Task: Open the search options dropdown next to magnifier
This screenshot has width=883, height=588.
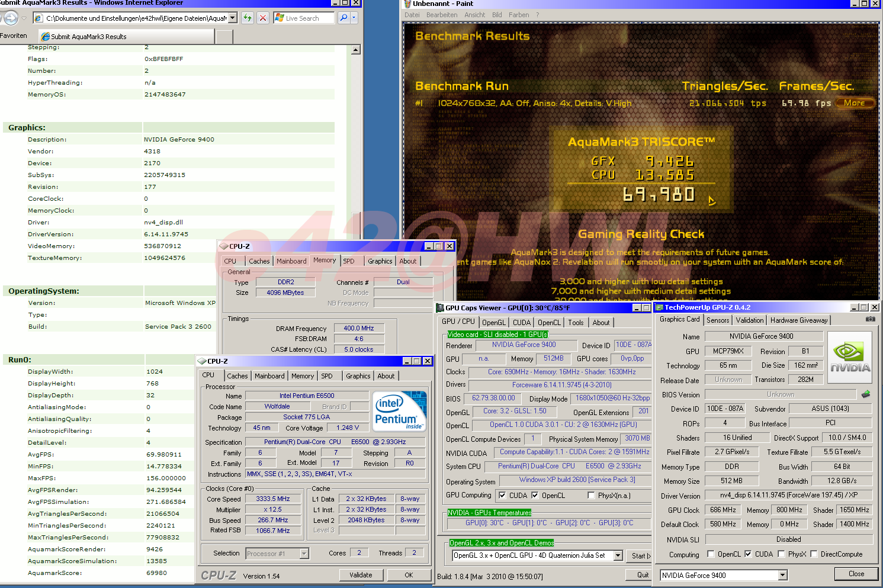Action: click(x=354, y=18)
